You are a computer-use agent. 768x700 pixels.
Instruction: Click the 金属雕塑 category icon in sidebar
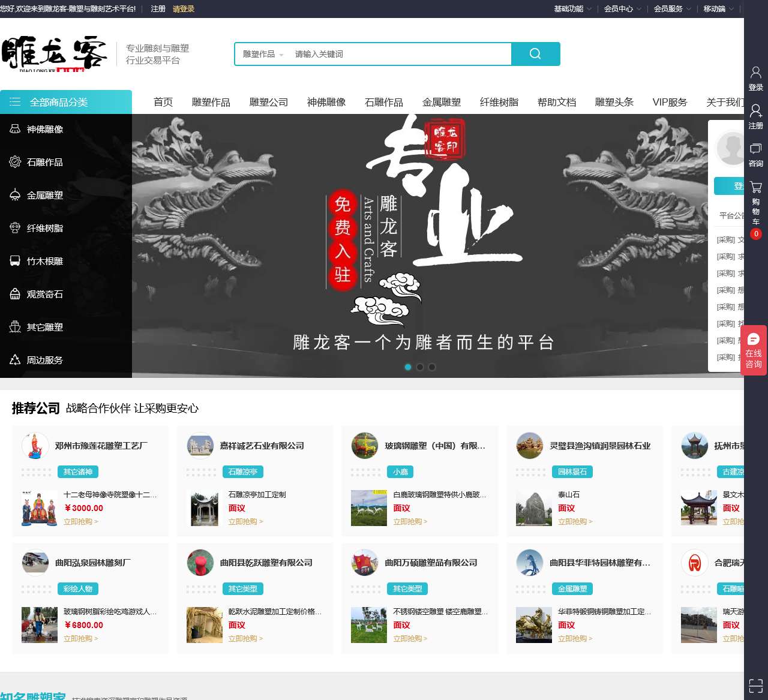tap(15, 195)
